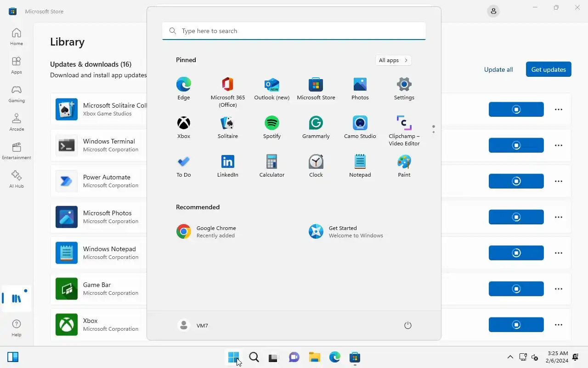Launch Spotify from pinned apps

pyautogui.click(x=271, y=127)
